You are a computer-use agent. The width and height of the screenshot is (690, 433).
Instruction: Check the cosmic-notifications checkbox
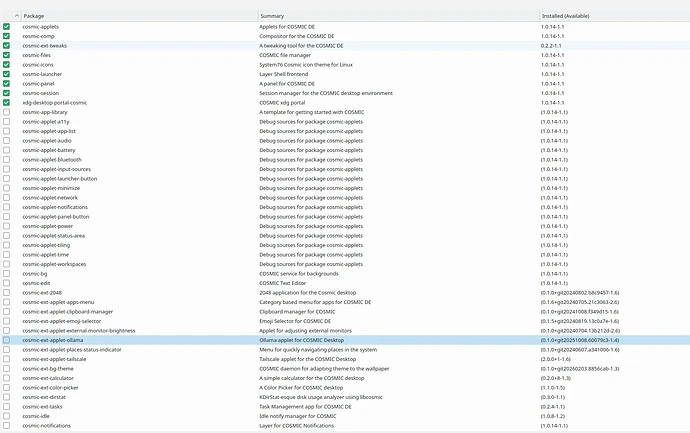click(x=6, y=426)
